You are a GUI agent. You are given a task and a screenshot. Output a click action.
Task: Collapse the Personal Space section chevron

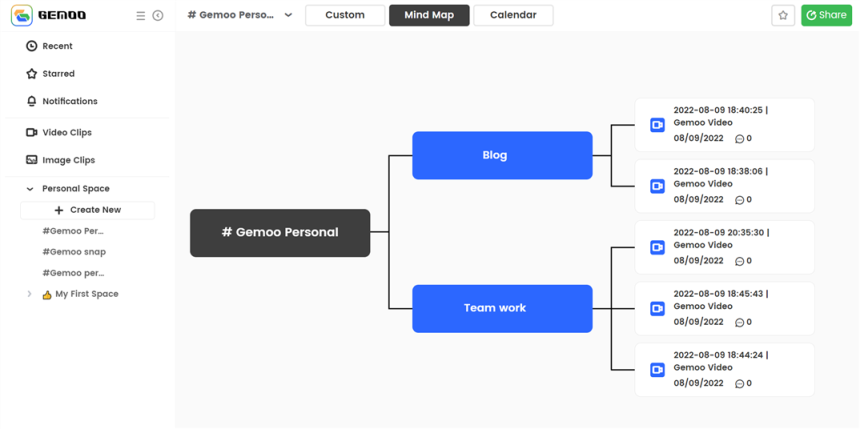(30, 189)
